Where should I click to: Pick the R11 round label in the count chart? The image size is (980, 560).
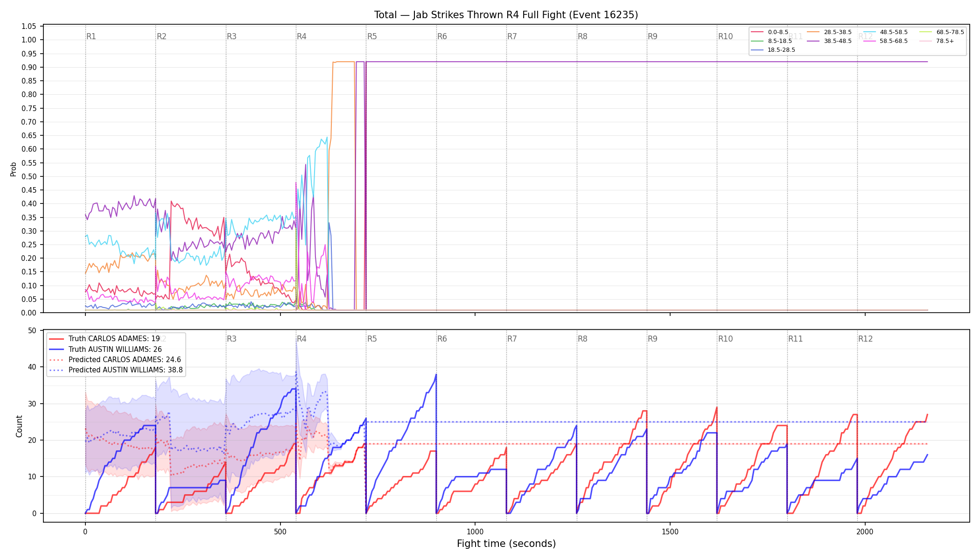[x=795, y=339]
